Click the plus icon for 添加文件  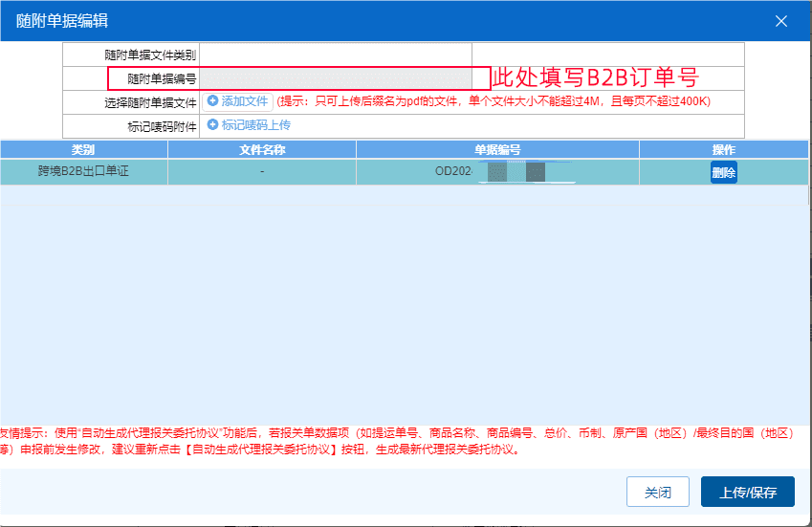212,101
